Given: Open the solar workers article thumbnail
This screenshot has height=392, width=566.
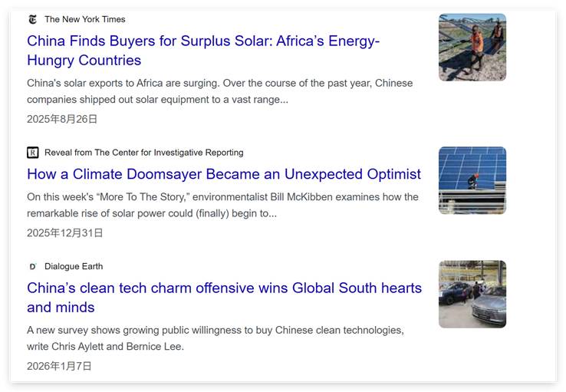Looking at the screenshot, I should tap(472, 47).
